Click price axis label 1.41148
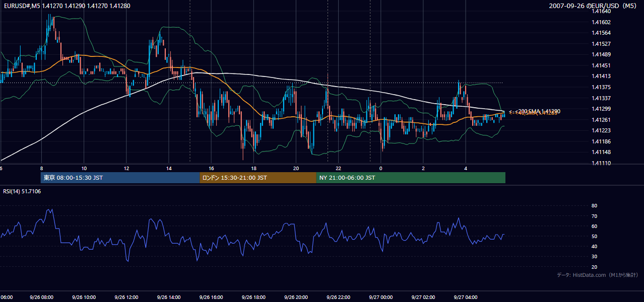This screenshot has height=302, width=644. click(602, 152)
